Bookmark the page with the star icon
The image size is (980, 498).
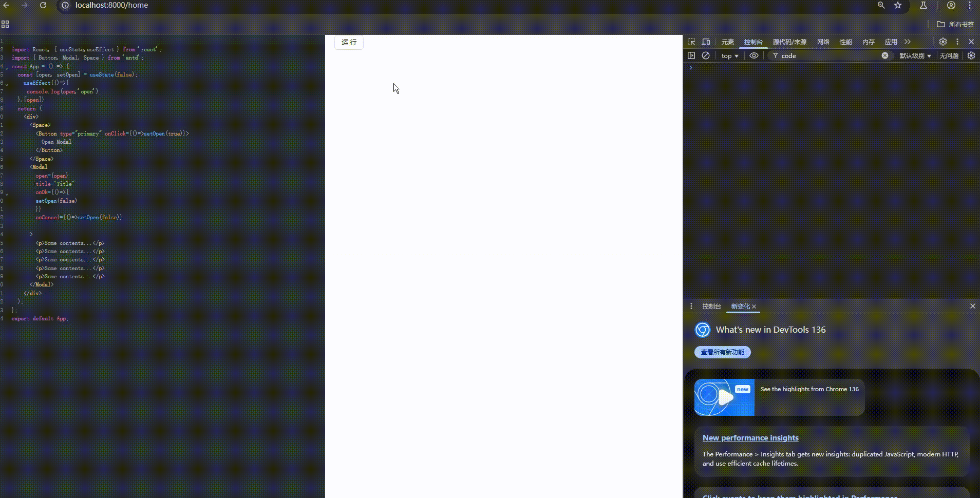point(898,6)
